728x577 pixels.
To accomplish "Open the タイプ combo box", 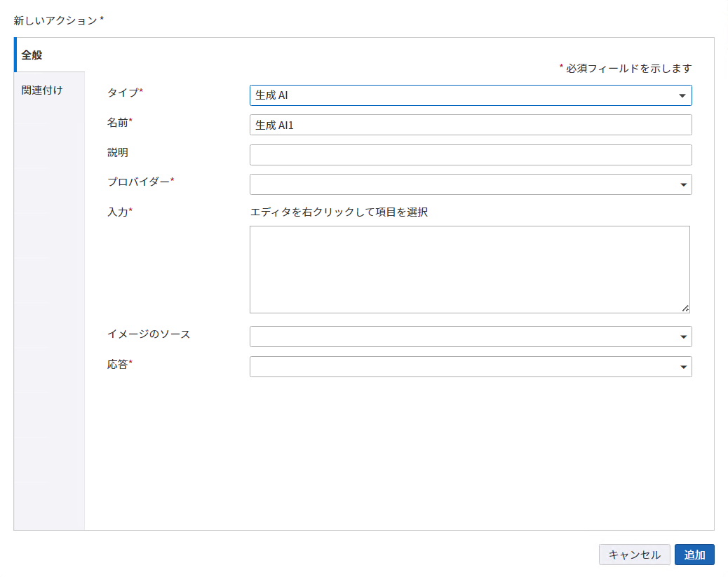I will click(x=470, y=95).
